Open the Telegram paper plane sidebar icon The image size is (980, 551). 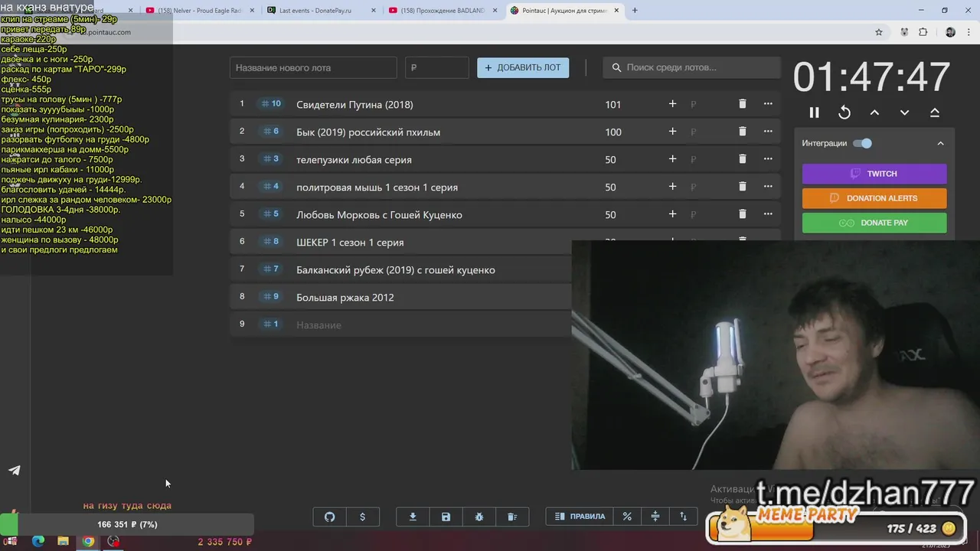15,471
